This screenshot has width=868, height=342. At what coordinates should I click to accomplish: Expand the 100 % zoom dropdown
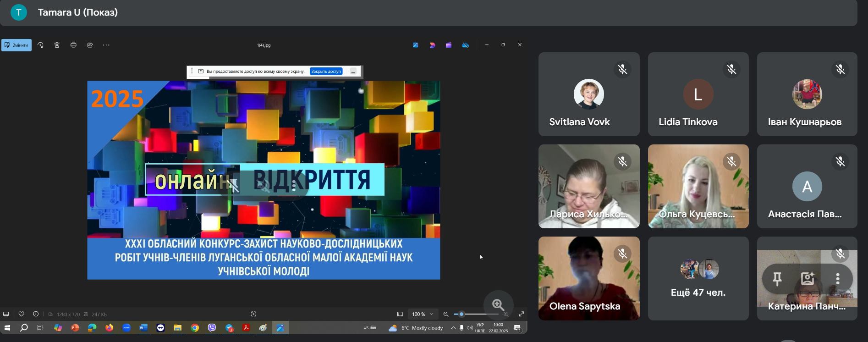tap(423, 314)
